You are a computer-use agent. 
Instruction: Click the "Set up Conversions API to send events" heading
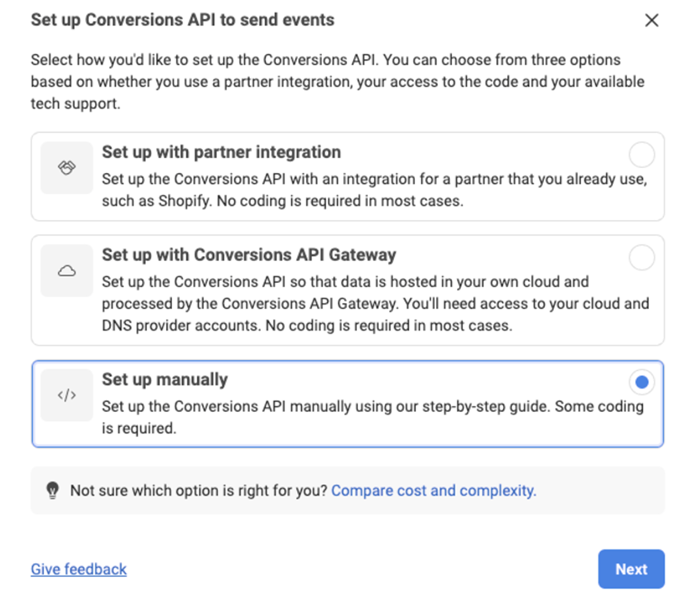pos(183,20)
